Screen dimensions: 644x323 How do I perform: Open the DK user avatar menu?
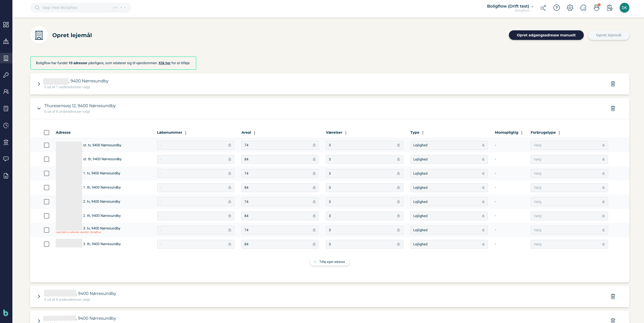click(624, 8)
